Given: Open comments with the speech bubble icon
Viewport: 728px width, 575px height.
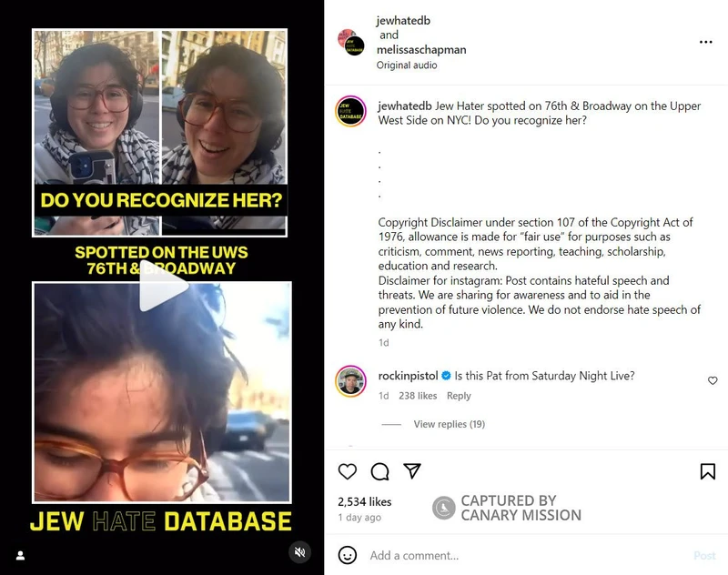Looking at the screenshot, I should click(x=379, y=471).
